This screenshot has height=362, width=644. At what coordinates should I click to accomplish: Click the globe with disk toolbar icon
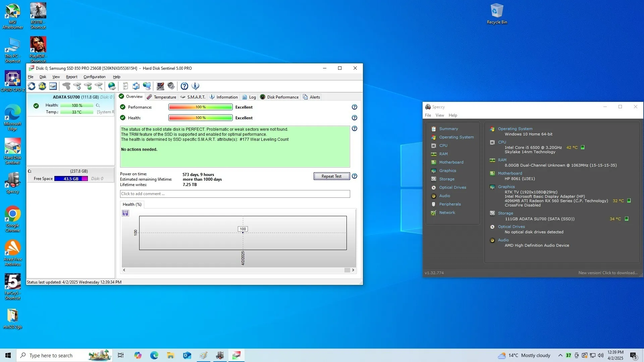(112, 86)
